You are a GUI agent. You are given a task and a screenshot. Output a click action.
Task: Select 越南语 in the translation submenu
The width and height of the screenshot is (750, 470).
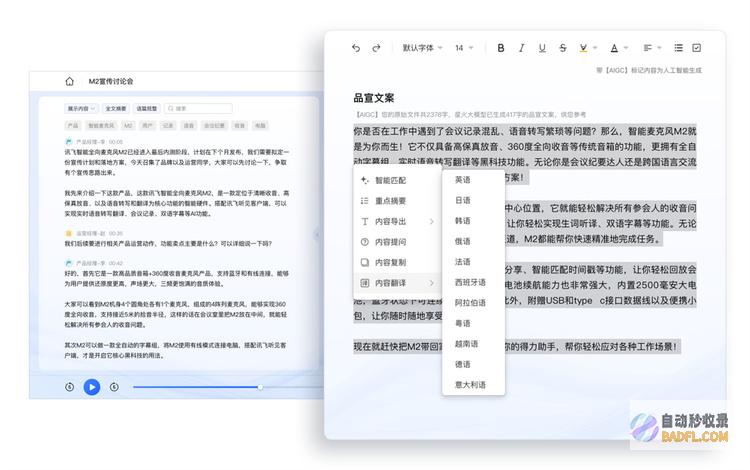[466, 344]
